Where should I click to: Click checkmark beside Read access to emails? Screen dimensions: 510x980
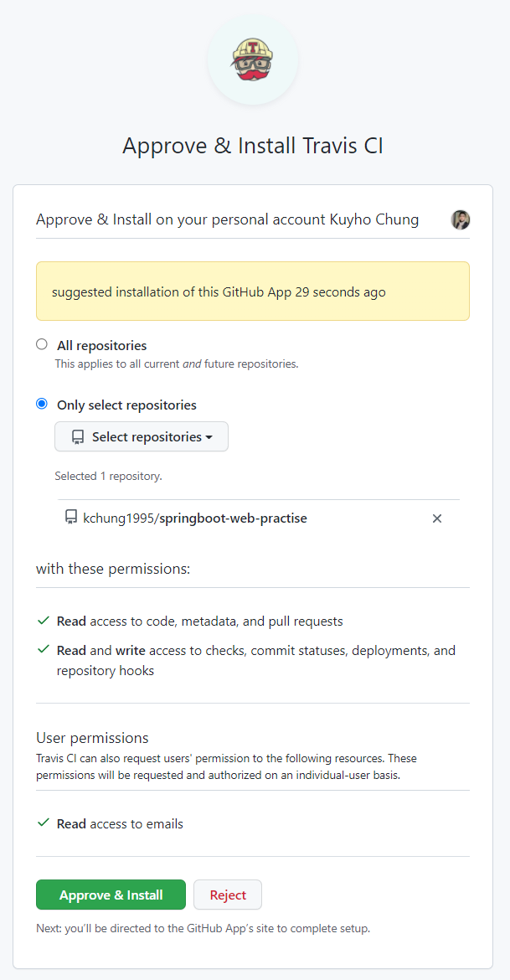tap(44, 823)
